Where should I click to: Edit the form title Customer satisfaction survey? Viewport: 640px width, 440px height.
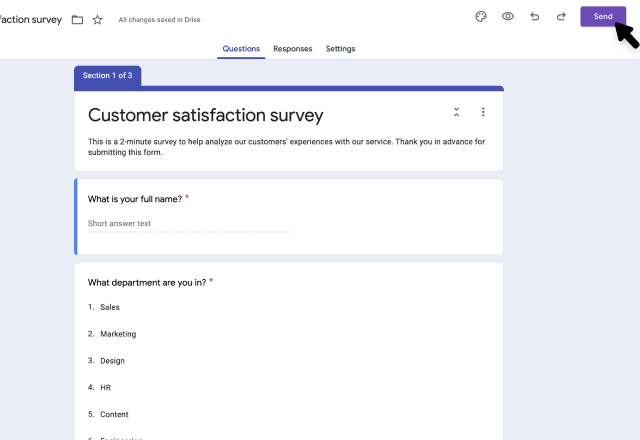coord(205,115)
